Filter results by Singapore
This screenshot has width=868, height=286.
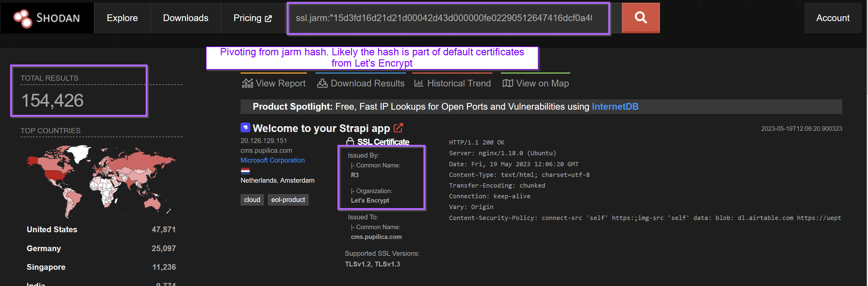tap(46, 267)
